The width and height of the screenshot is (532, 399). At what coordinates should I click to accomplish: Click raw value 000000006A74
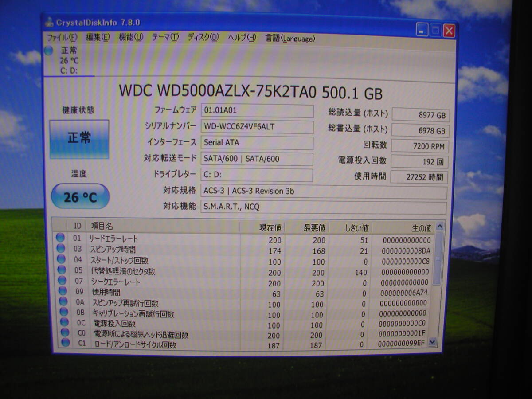click(x=404, y=293)
